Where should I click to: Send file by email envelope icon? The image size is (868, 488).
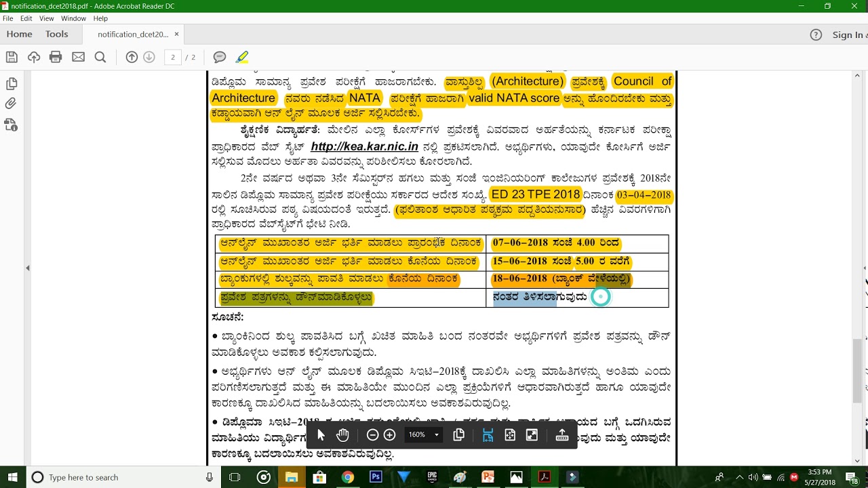tap(78, 57)
